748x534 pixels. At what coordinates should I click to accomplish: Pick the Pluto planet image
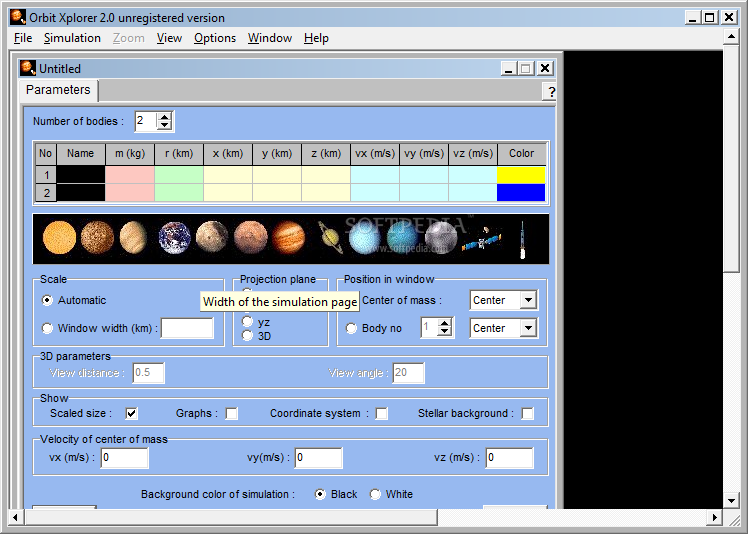tap(440, 237)
